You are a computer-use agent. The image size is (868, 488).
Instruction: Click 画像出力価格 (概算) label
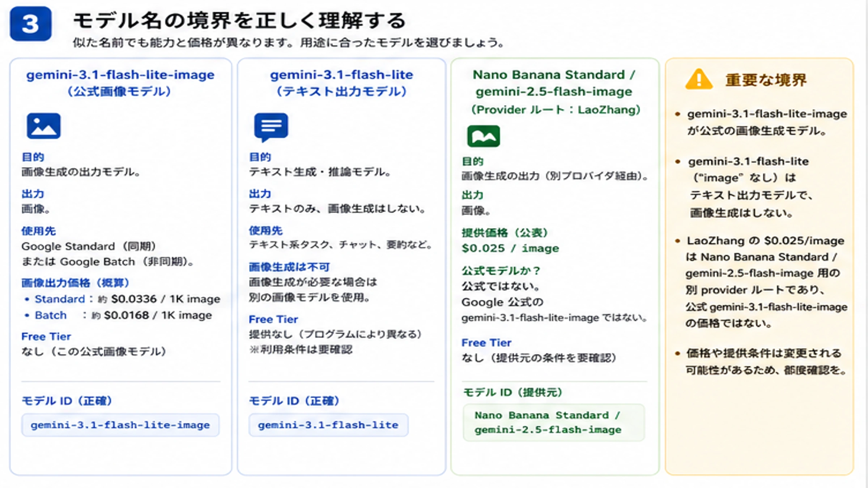(75, 283)
